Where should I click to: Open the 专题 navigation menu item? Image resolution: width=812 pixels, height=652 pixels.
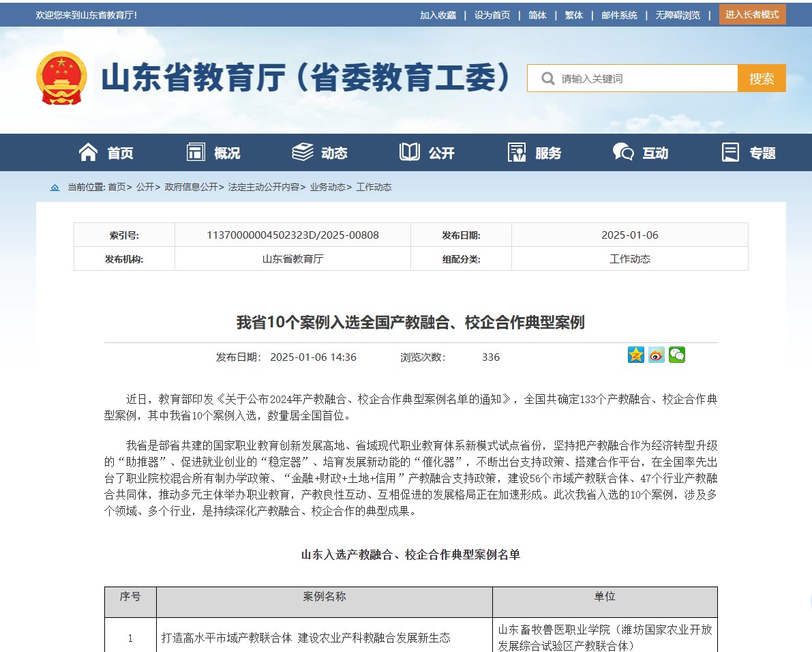click(763, 153)
